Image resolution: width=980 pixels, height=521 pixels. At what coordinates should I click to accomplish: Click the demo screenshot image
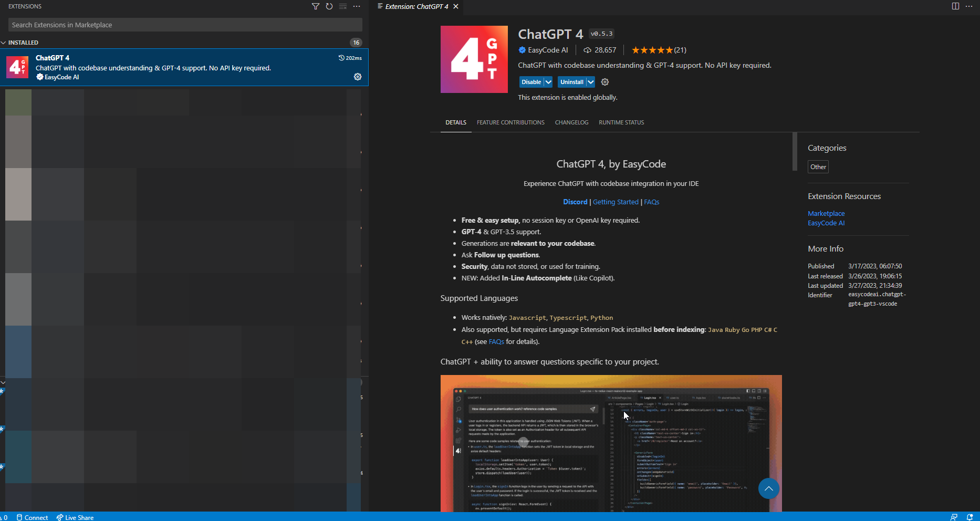click(x=611, y=443)
